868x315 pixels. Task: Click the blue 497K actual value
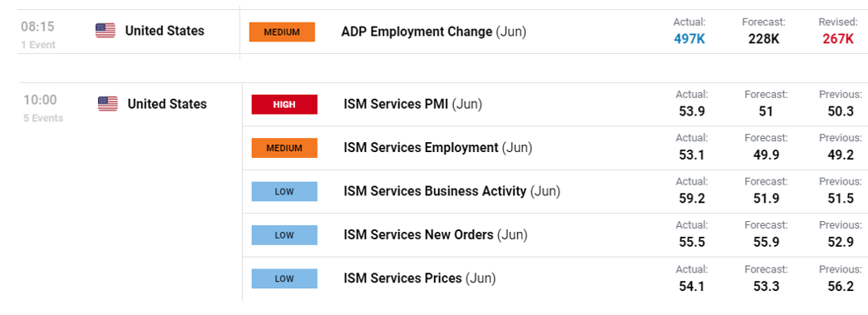[x=689, y=39]
